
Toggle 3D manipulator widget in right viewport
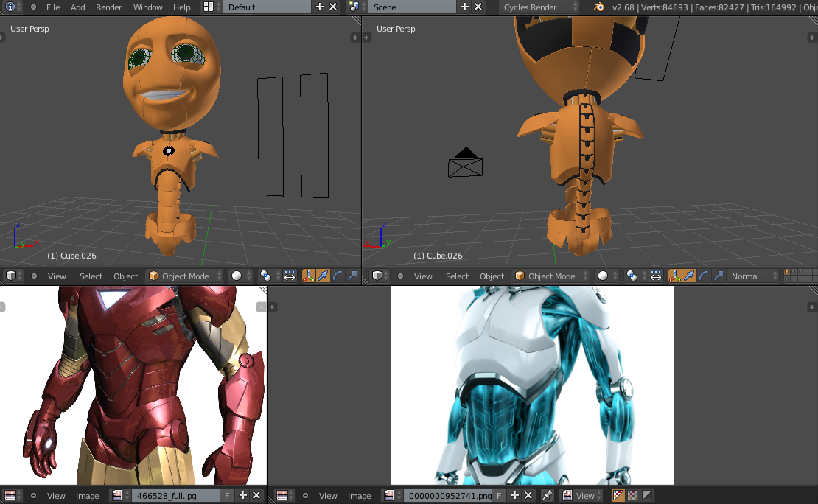tap(675, 276)
